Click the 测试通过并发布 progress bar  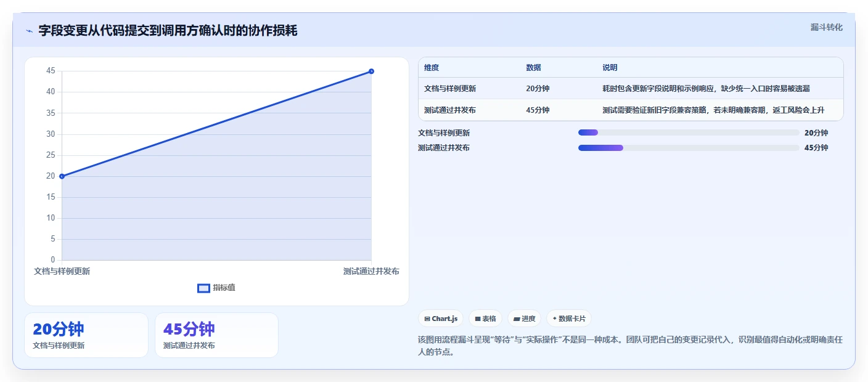[x=688, y=148]
